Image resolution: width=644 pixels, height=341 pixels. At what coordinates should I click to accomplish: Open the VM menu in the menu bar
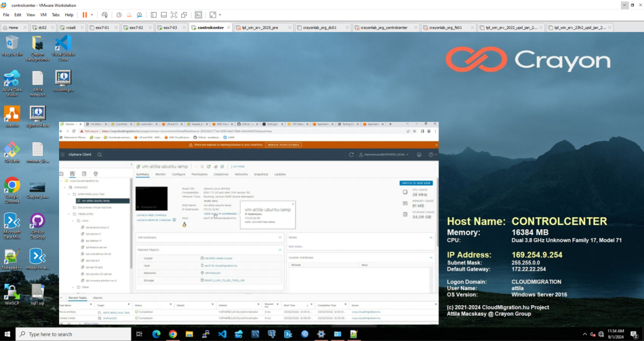coord(43,14)
